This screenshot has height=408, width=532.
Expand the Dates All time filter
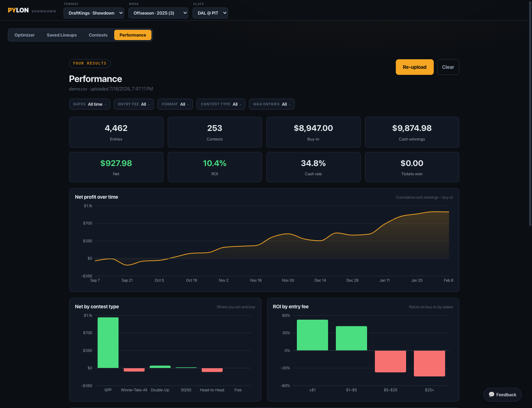tap(90, 104)
